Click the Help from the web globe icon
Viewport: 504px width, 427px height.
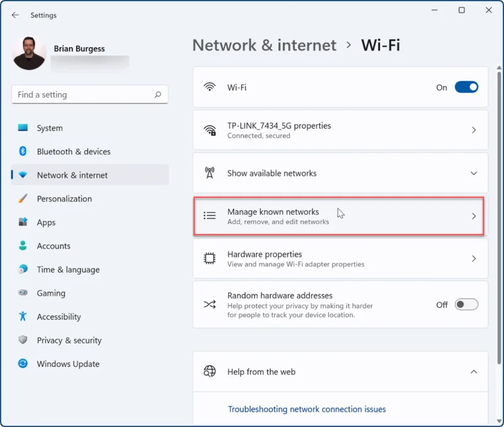[x=210, y=371]
